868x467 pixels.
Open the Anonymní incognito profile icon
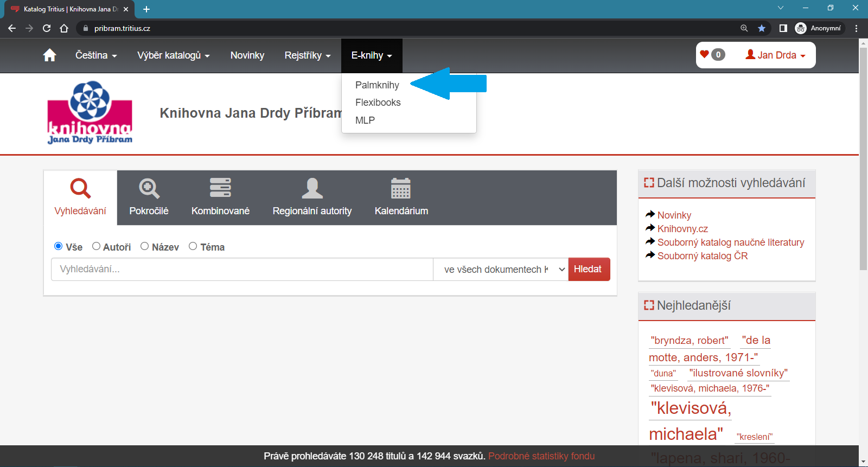[x=801, y=28]
